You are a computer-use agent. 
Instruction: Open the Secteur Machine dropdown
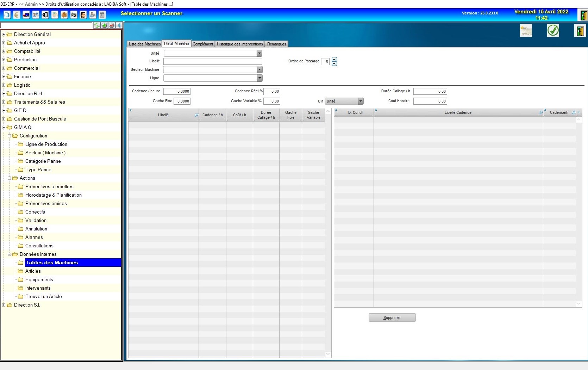pos(259,70)
